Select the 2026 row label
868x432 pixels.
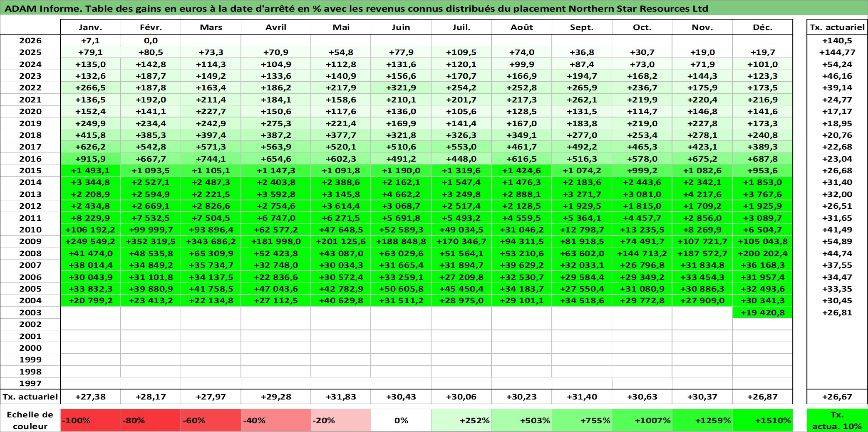point(30,40)
